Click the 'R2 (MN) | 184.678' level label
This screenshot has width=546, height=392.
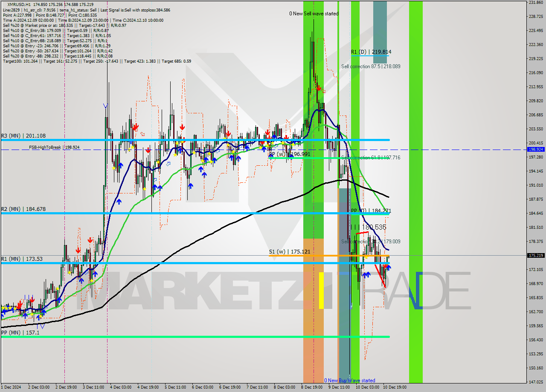pos(23,209)
